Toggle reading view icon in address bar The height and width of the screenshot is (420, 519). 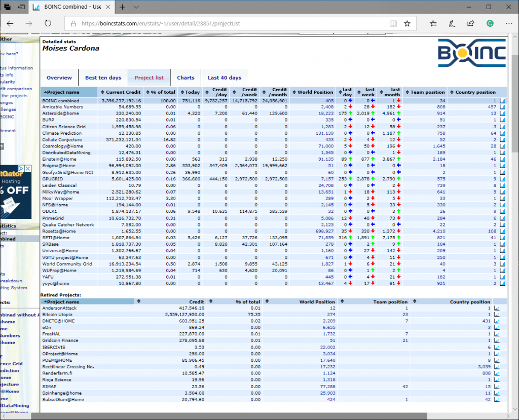coord(393,23)
